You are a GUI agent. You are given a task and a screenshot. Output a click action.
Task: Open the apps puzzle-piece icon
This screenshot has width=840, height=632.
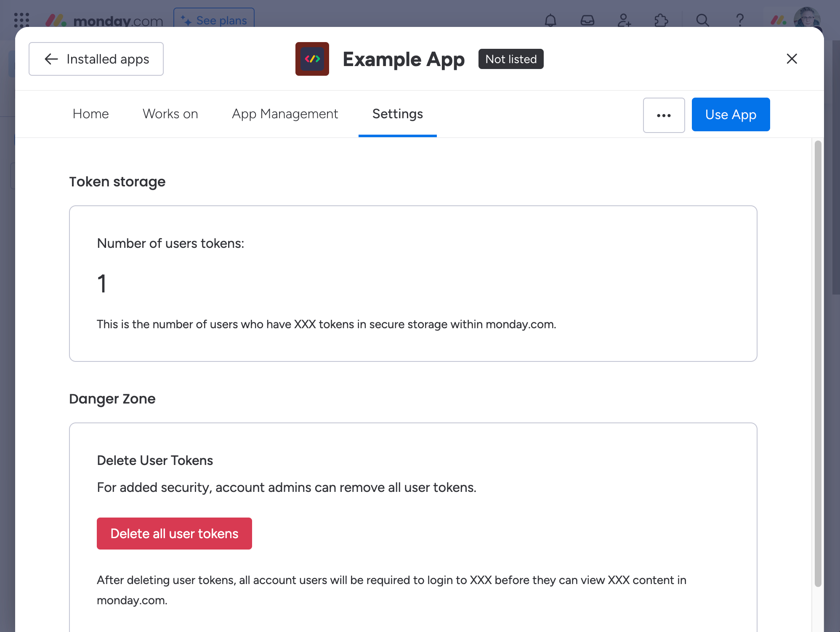pos(661,20)
